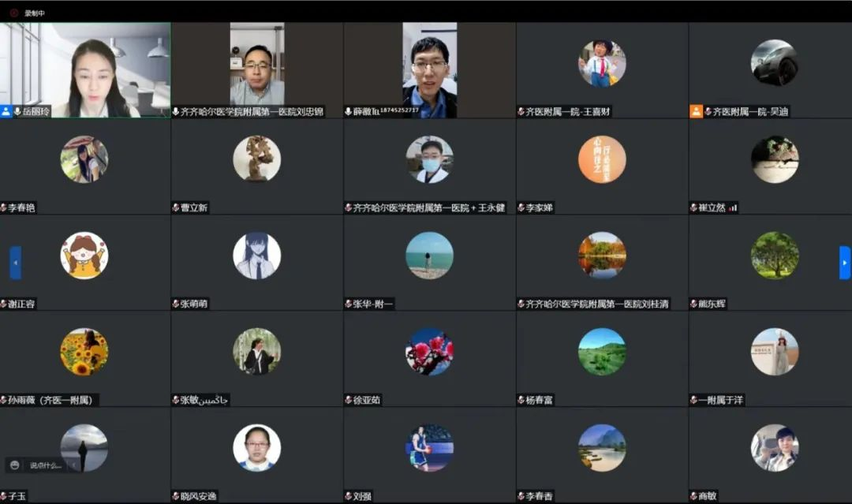This screenshot has height=504, width=852.
Task: Select the glasses man's video tile
Action: 430,70
